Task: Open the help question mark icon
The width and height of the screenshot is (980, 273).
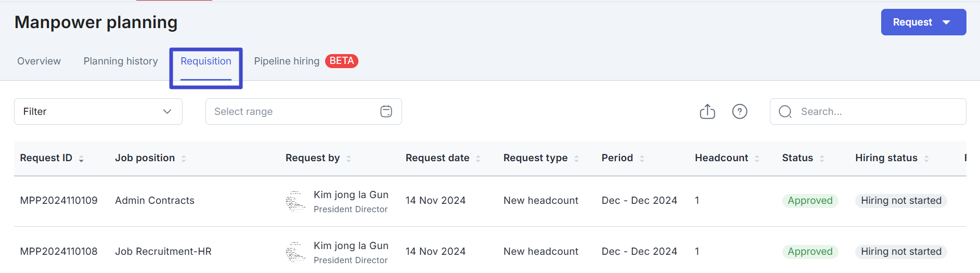Action: point(740,112)
